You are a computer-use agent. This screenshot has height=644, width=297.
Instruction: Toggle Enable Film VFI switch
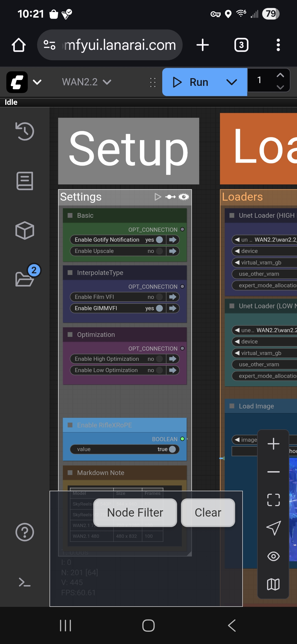pyautogui.click(x=159, y=297)
